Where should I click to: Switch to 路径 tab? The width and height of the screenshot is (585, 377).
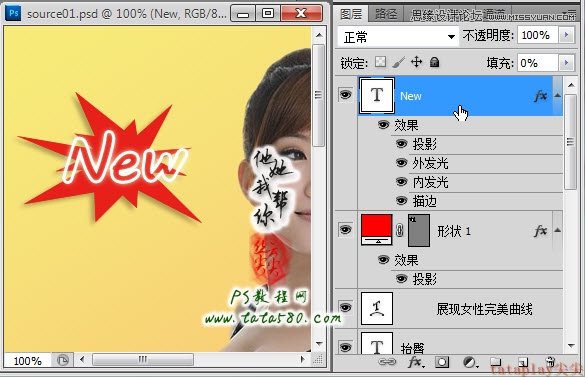point(386,14)
